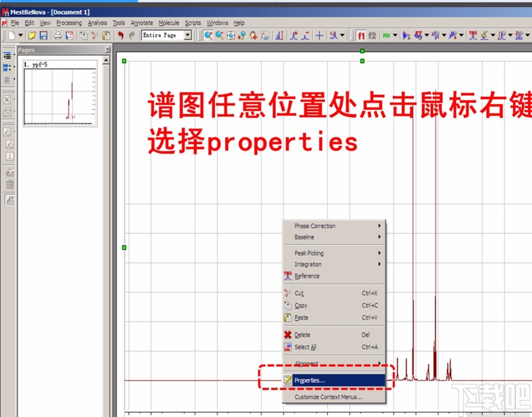Screen dimensions: 532x417
Task: Click the baseline correction icon
Action: 453,35
